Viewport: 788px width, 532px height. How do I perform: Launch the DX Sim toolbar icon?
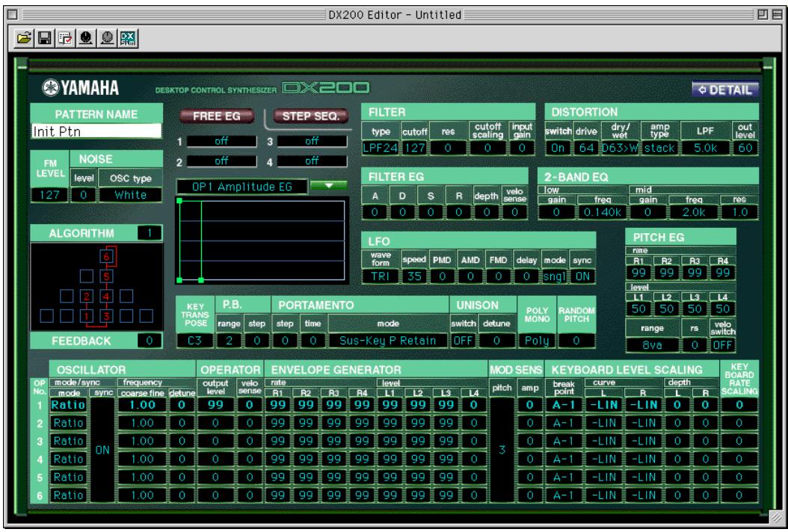pos(128,38)
